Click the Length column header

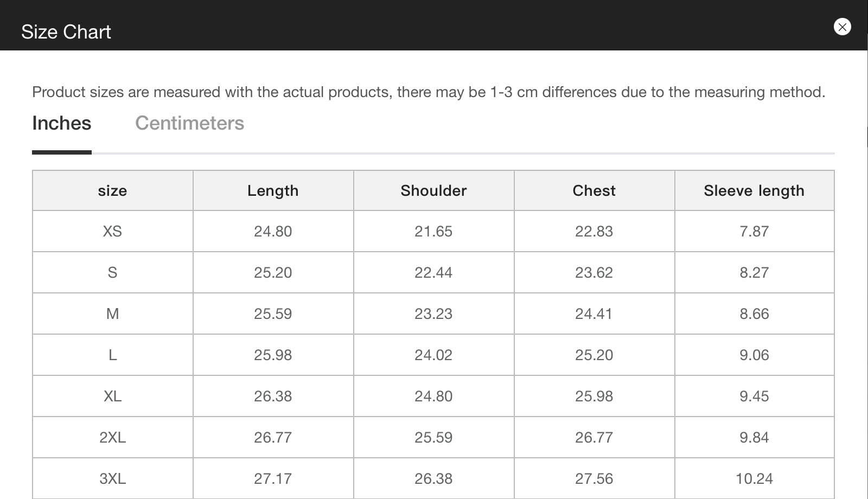[x=273, y=191]
